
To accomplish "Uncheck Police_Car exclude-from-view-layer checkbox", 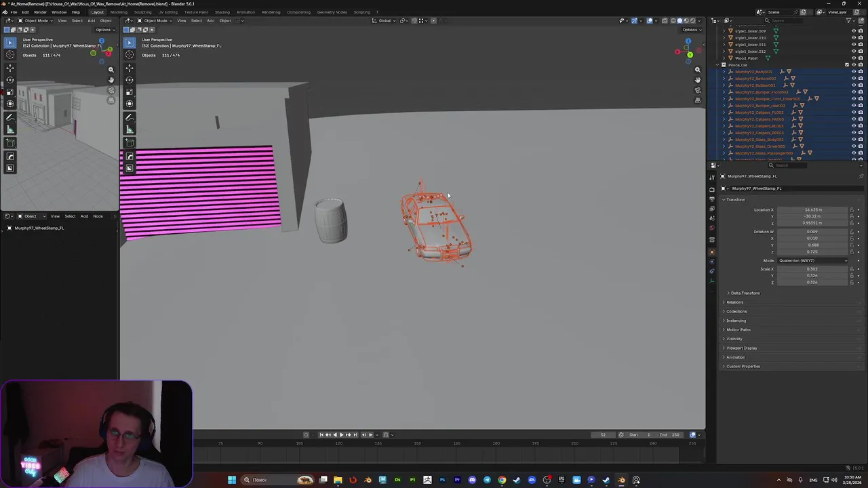I will tap(847, 65).
